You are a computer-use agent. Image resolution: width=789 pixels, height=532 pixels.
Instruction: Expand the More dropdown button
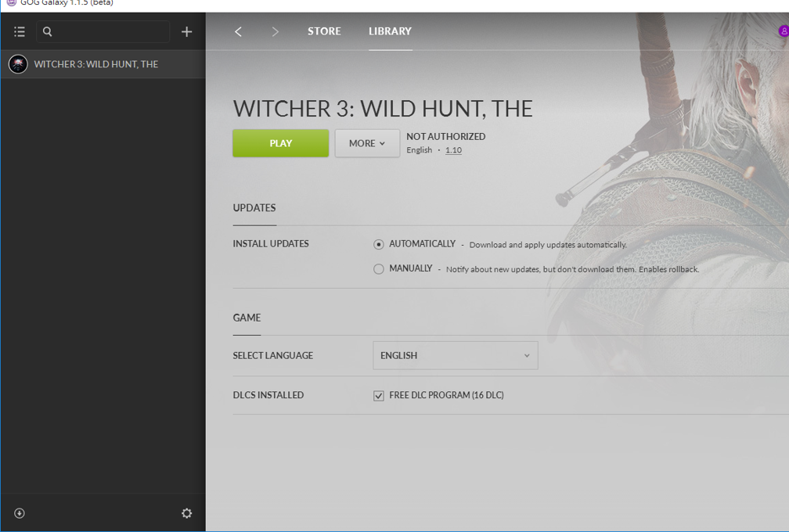(367, 143)
